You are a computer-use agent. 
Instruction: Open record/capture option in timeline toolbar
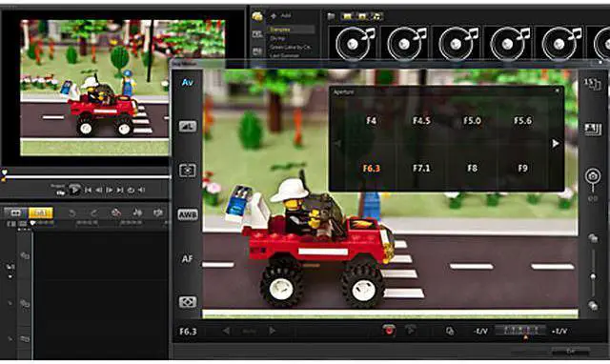pyautogui.click(x=116, y=212)
